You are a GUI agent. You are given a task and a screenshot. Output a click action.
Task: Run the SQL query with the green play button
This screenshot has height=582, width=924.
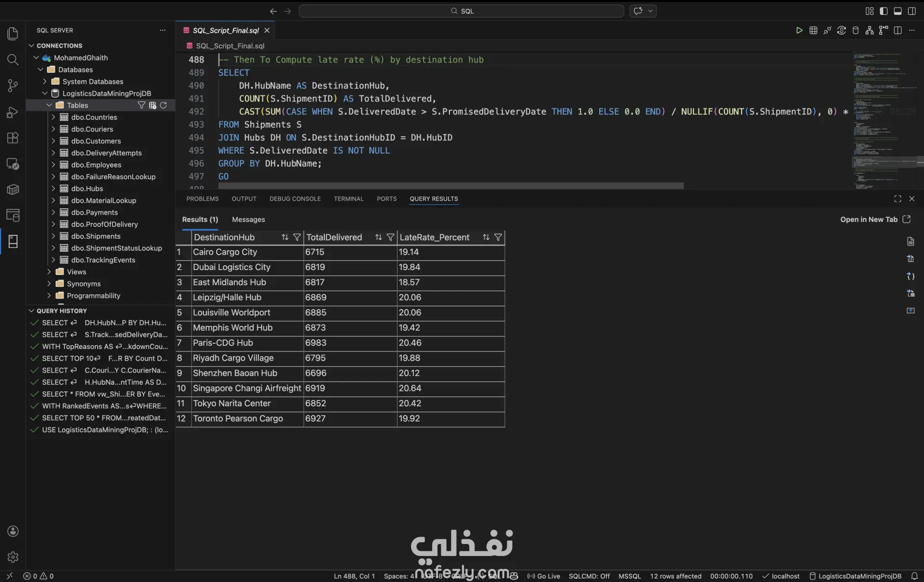799,30
